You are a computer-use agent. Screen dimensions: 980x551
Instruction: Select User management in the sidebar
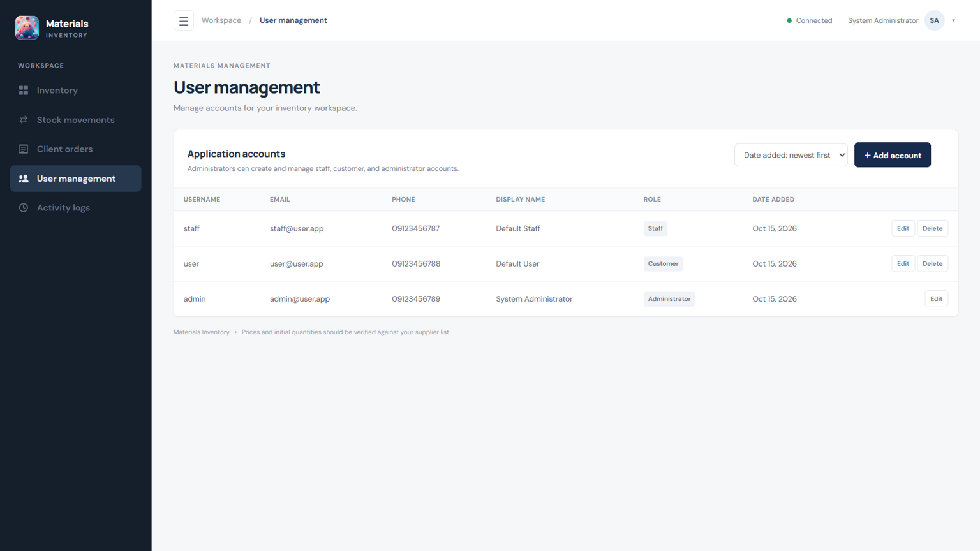click(76, 179)
